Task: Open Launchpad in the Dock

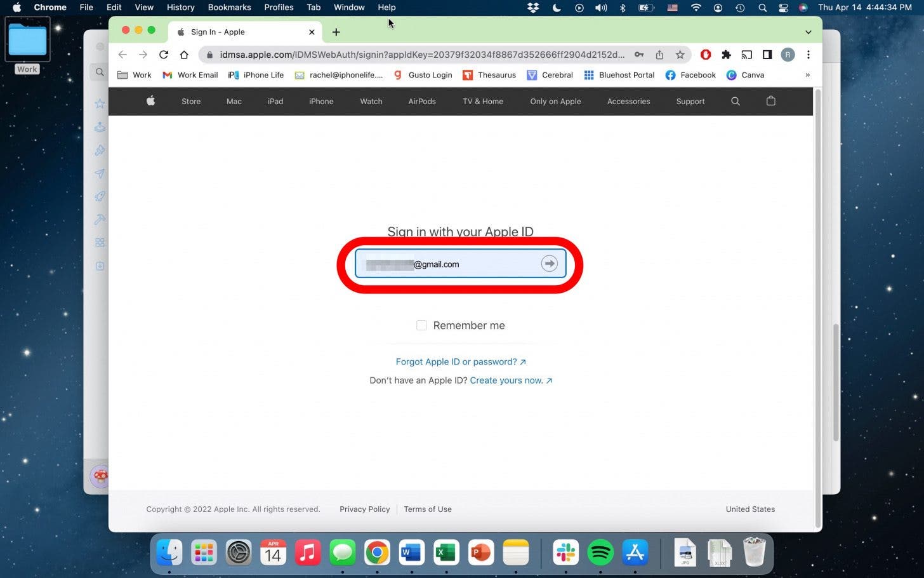Action: click(204, 553)
